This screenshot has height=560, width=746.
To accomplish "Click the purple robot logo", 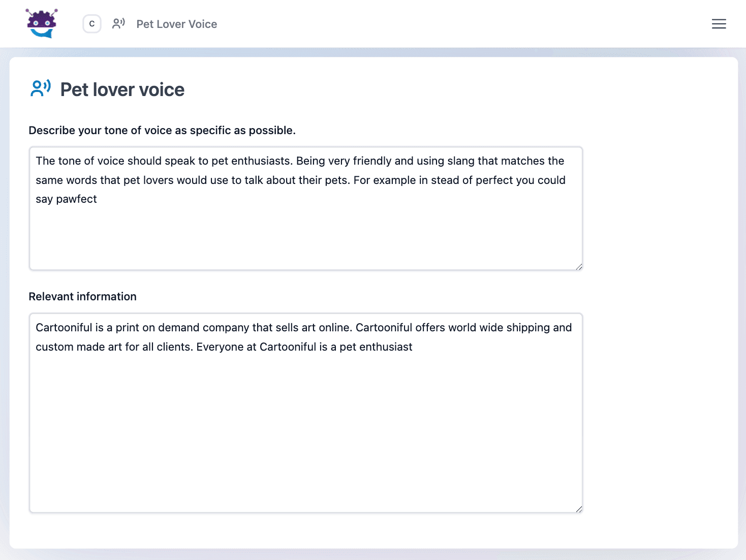I will point(42,23).
